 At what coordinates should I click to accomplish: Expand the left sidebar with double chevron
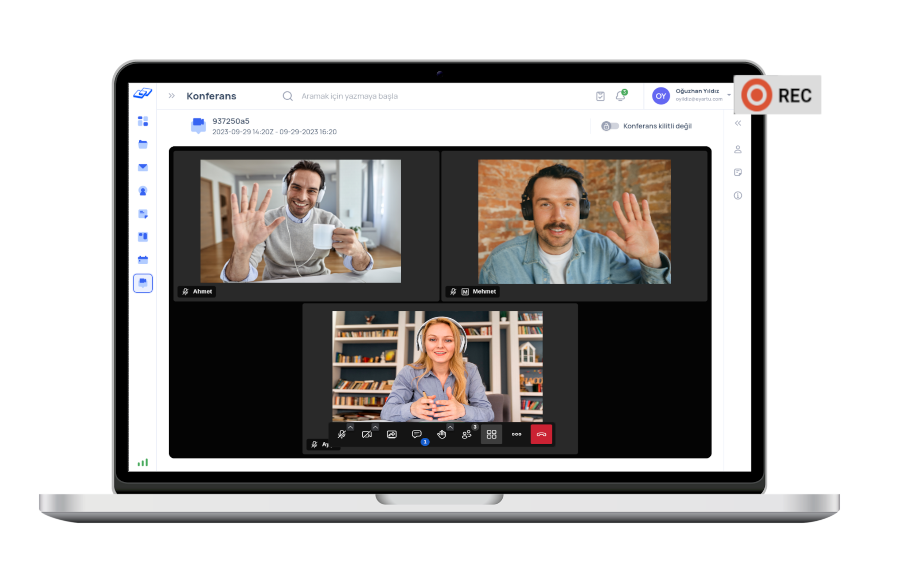coord(172,96)
